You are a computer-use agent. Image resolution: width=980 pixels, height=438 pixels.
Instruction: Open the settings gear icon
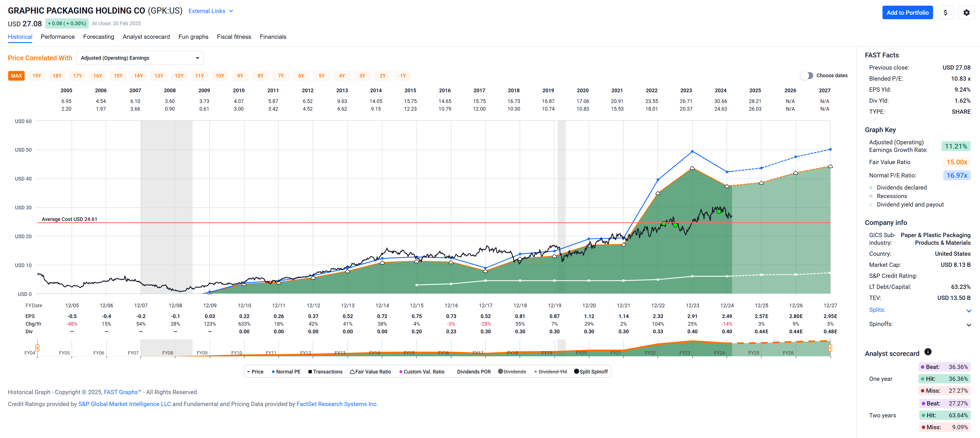(966, 12)
